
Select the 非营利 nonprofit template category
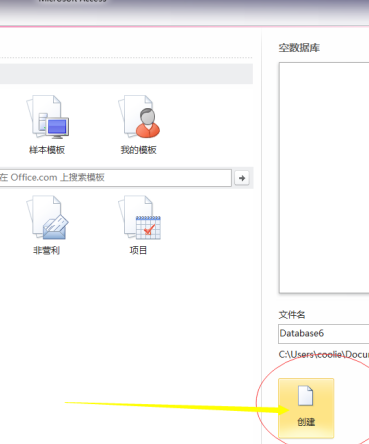click(47, 225)
